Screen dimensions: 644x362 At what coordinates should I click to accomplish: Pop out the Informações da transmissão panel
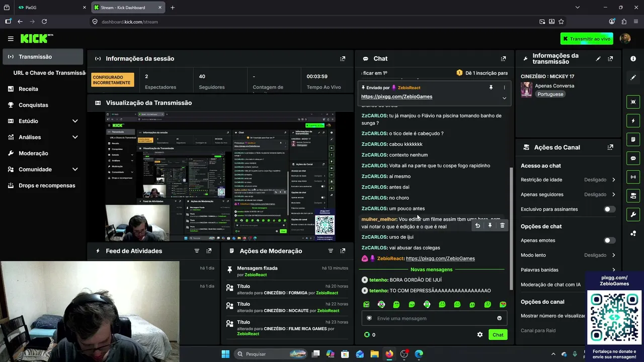click(610, 59)
